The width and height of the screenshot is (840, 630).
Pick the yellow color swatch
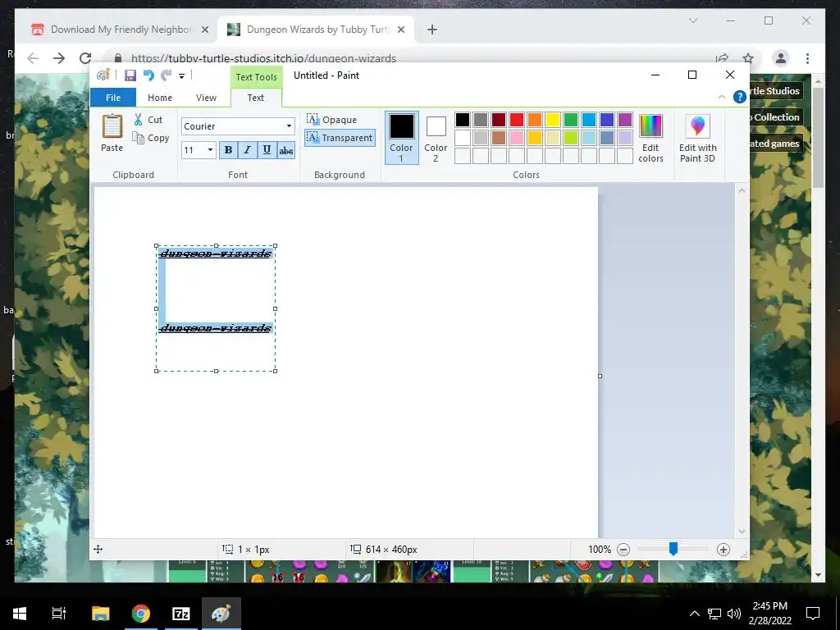553,120
